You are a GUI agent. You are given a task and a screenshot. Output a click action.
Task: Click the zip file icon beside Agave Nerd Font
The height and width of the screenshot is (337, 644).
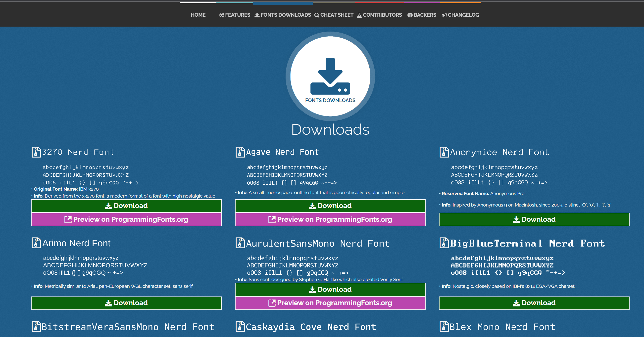(240, 152)
